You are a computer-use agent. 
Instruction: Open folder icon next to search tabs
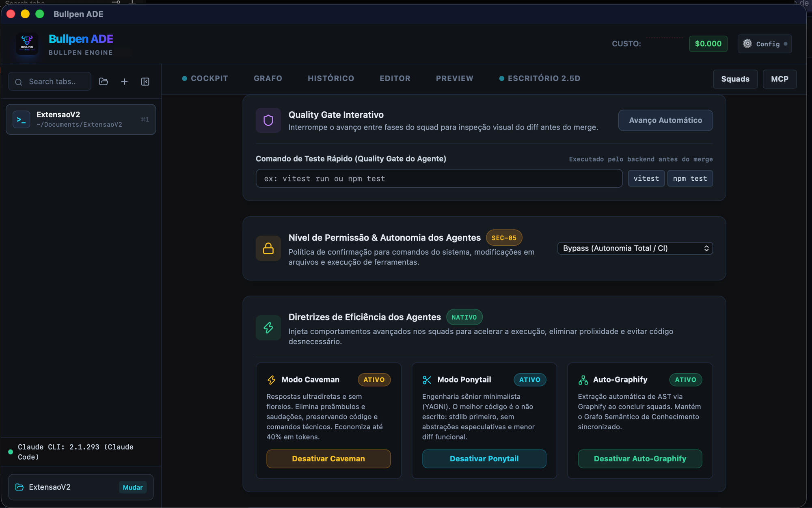click(104, 82)
